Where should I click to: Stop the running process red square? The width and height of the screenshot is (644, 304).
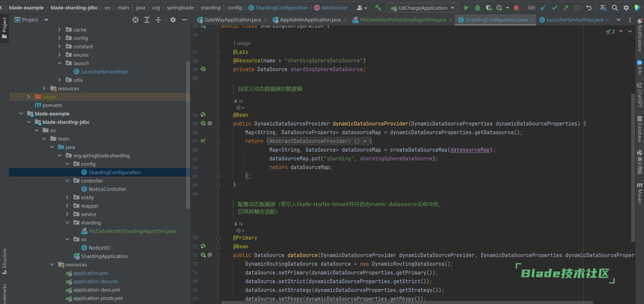[516, 8]
